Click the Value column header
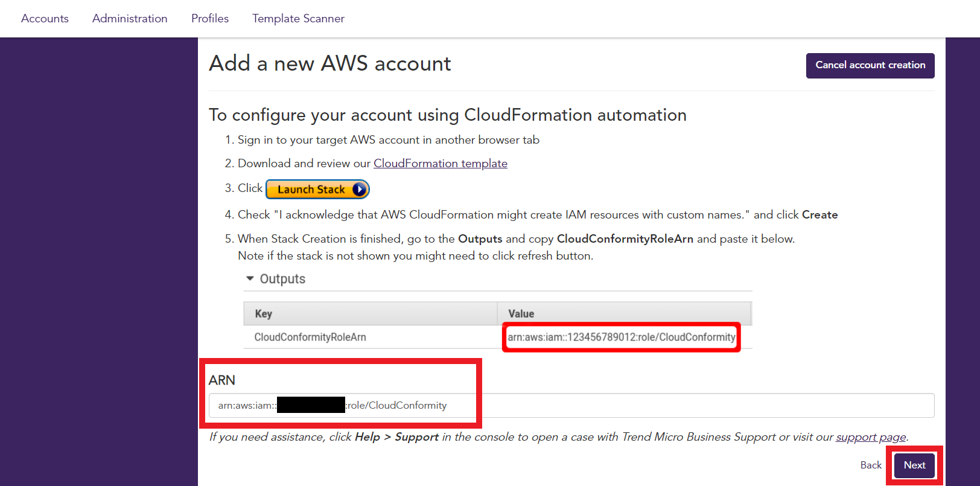Screen dimensions: 980x486 pos(624,313)
